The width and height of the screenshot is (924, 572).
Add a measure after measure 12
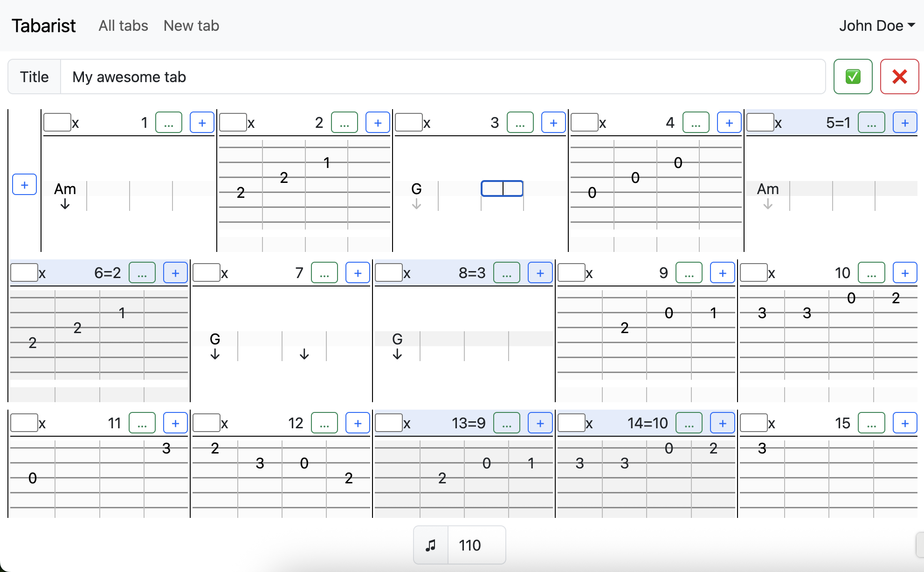[358, 423]
